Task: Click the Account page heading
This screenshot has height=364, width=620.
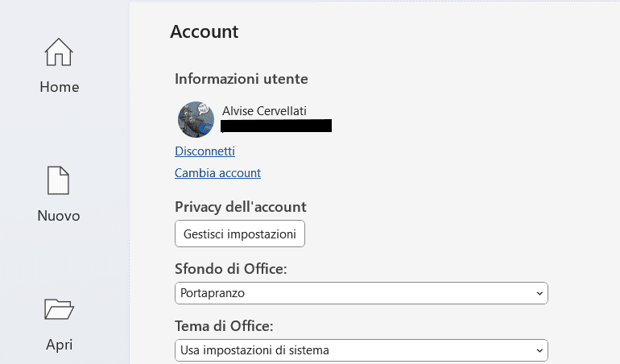Action: tap(205, 32)
